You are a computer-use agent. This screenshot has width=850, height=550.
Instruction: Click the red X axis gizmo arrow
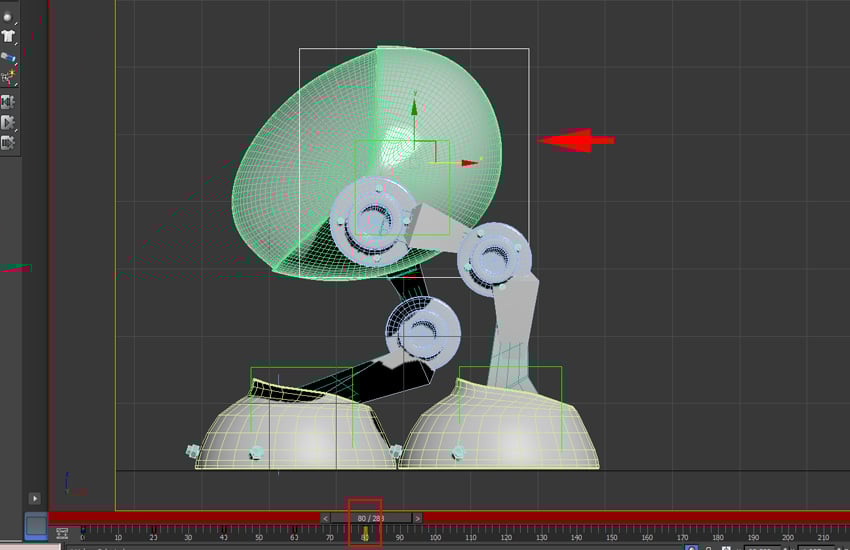469,163
